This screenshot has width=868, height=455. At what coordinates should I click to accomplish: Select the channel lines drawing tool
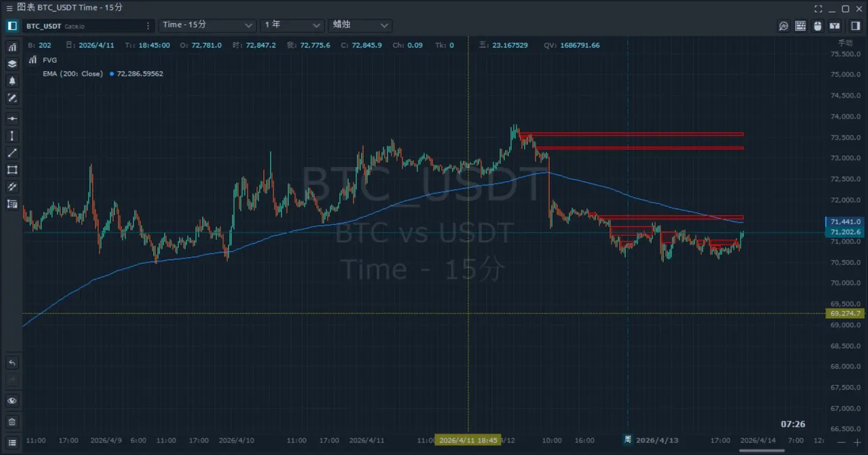point(12,187)
